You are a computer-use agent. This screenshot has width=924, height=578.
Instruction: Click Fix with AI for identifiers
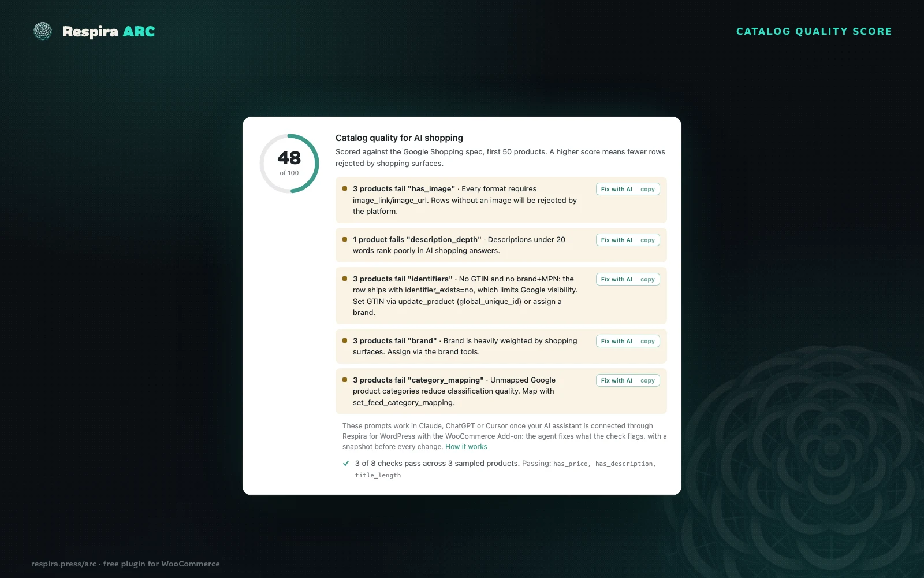(x=616, y=279)
